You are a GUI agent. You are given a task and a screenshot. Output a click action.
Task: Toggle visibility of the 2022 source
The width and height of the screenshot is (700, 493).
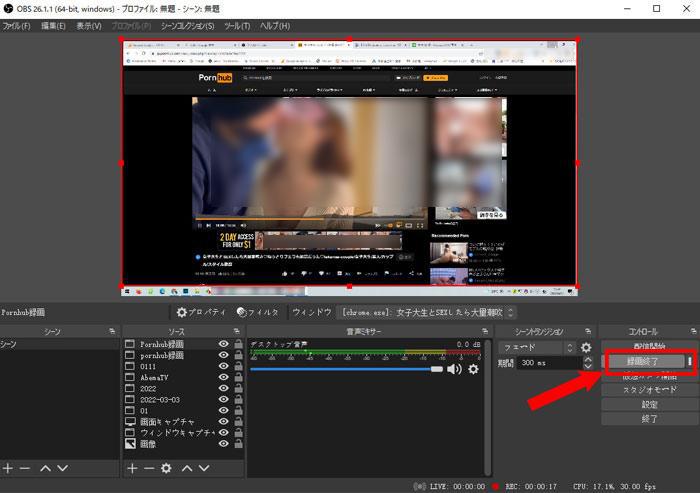click(x=224, y=388)
